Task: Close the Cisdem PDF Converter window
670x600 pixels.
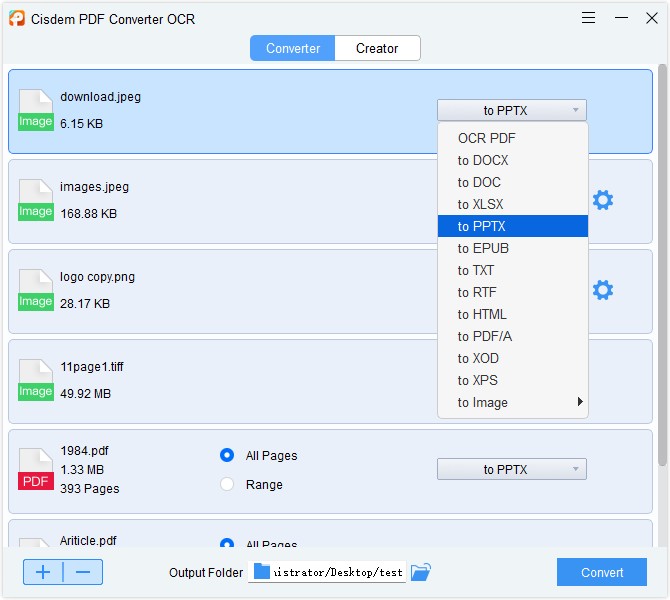Action: coord(652,18)
